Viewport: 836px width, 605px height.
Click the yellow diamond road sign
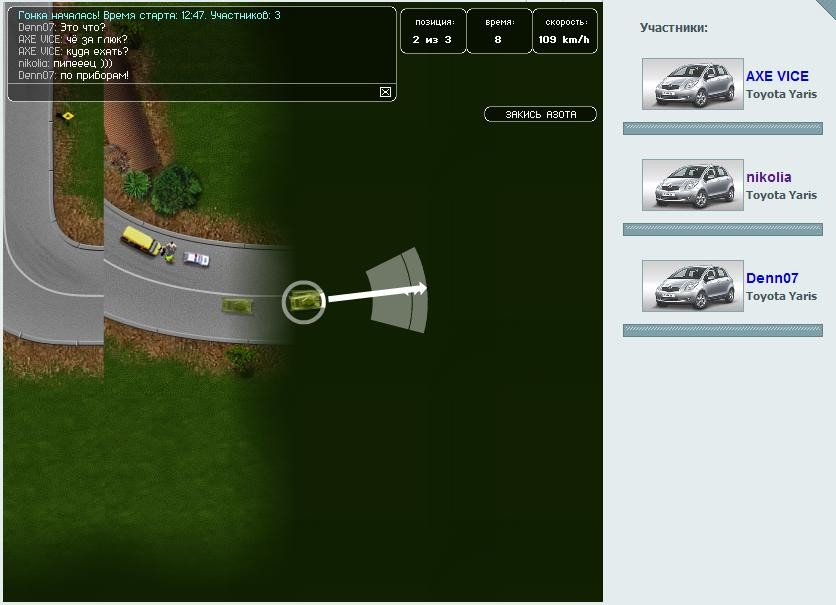click(x=68, y=117)
